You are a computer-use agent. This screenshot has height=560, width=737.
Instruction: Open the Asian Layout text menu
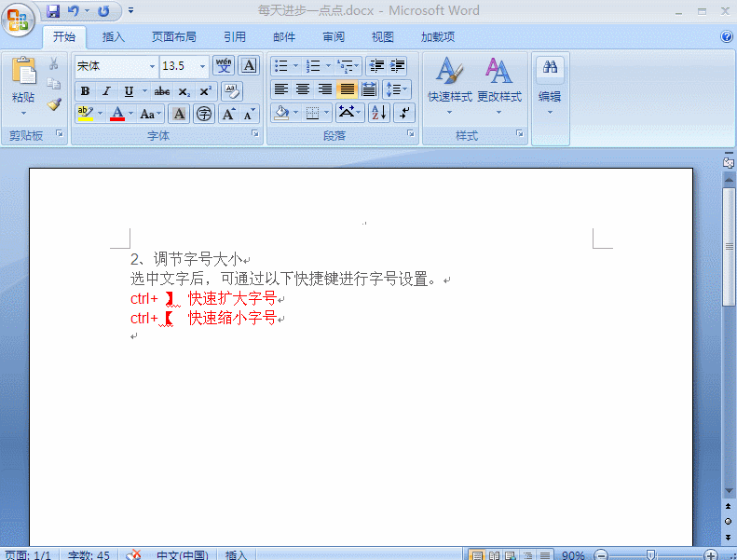click(x=349, y=113)
